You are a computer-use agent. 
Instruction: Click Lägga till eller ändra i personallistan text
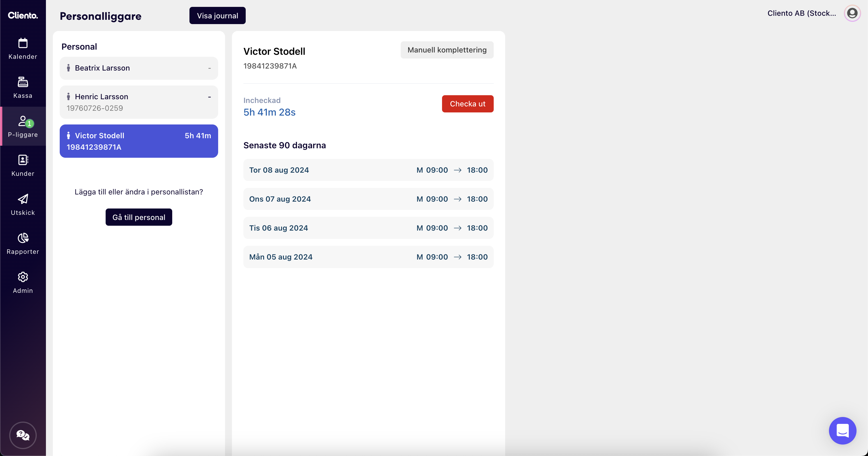click(139, 192)
